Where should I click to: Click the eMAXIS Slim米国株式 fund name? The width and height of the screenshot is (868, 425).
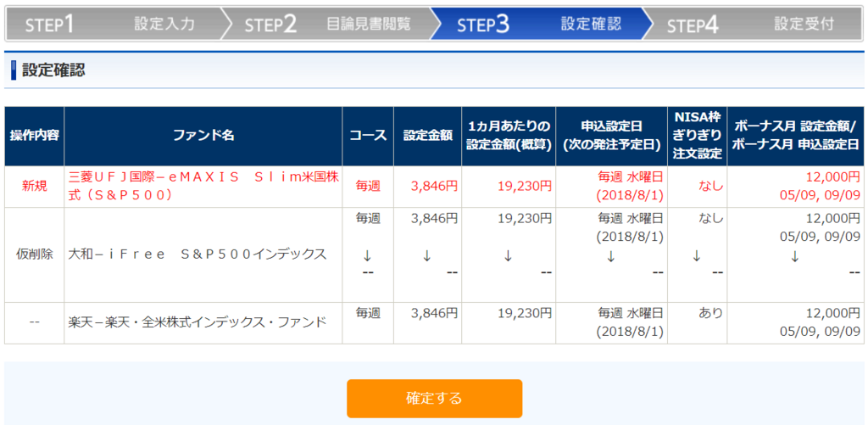pyautogui.click(x=203, y=186)
